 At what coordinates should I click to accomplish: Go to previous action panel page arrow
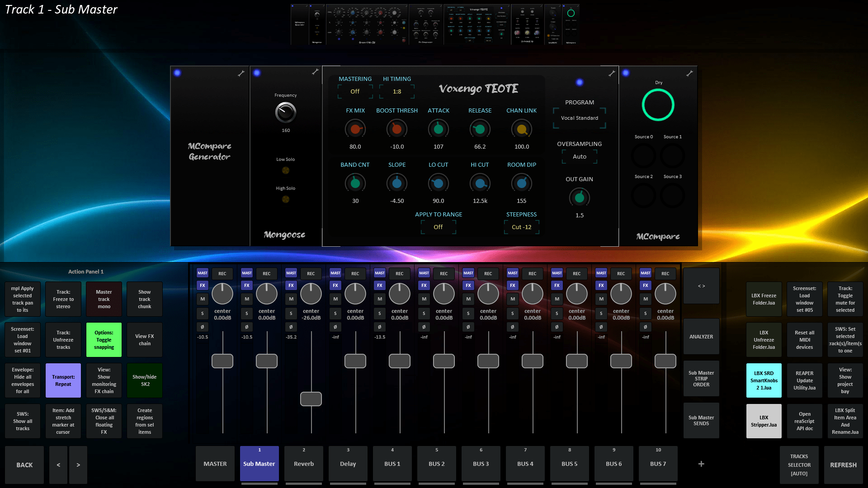coord(58,465)
